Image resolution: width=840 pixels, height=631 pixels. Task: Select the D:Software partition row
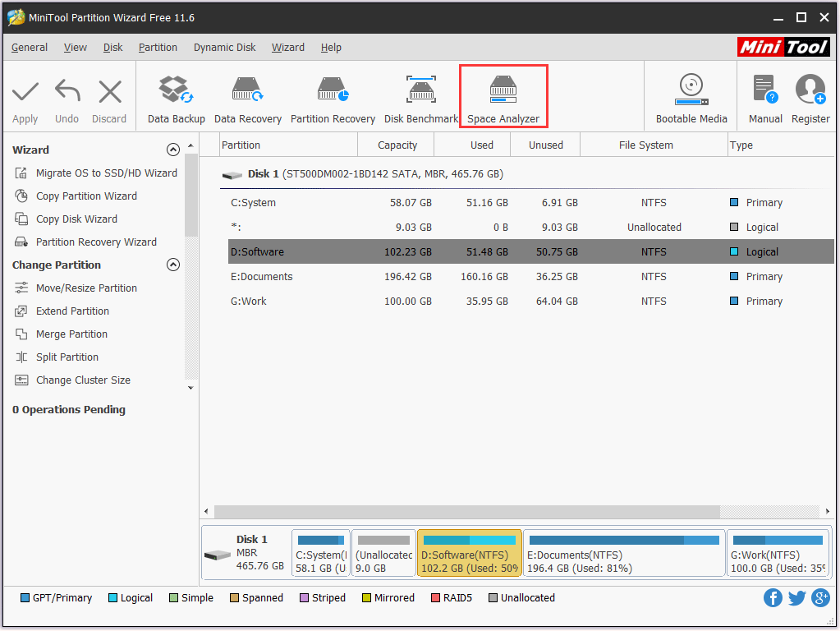[530, 252]
